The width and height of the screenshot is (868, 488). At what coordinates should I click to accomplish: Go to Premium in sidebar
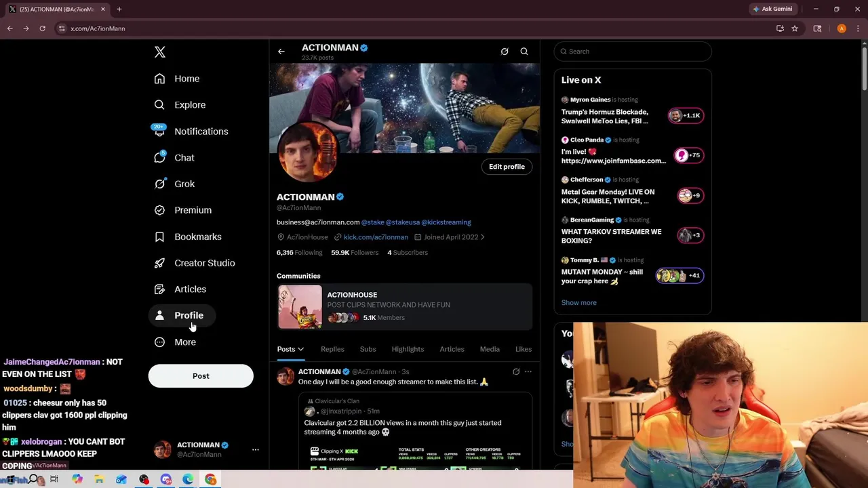182,210
